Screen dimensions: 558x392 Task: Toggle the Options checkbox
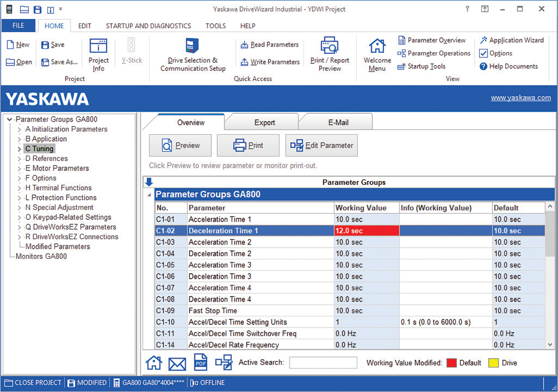pos(484,53)
